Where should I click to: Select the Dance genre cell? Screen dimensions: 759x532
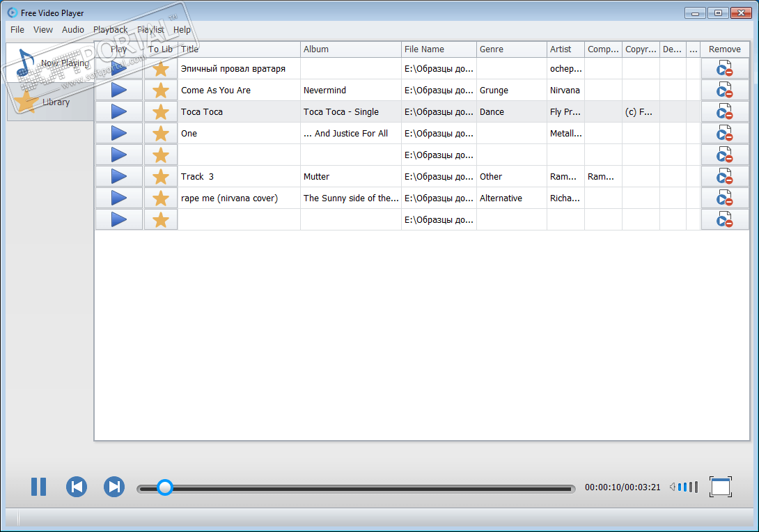(512, 112)
